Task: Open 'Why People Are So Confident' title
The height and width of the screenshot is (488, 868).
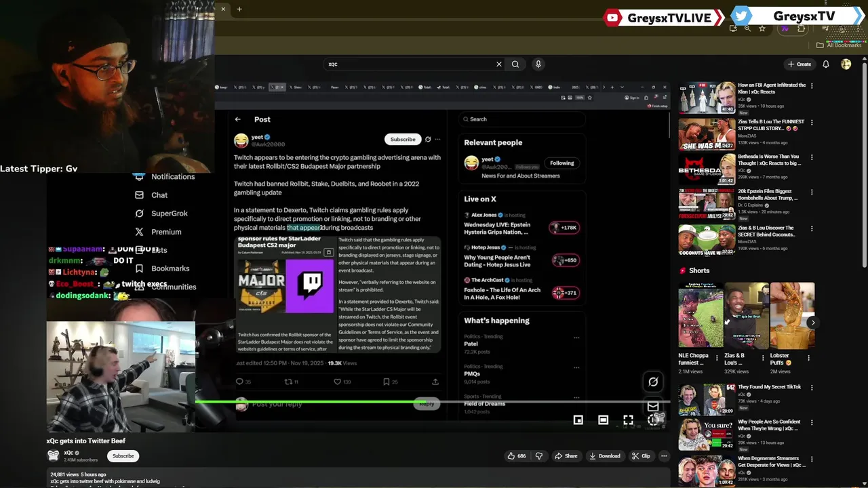Action: tap(769, 425)
